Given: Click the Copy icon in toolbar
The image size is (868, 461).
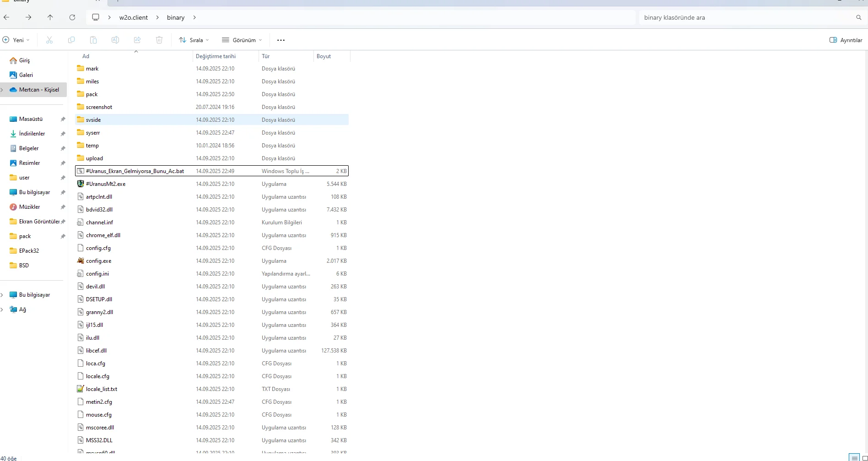Looking at the screenshot, I should 71,40.
